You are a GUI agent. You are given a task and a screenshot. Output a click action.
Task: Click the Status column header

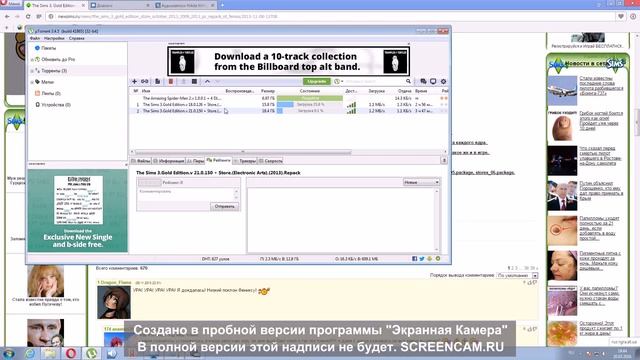[310, 91]
